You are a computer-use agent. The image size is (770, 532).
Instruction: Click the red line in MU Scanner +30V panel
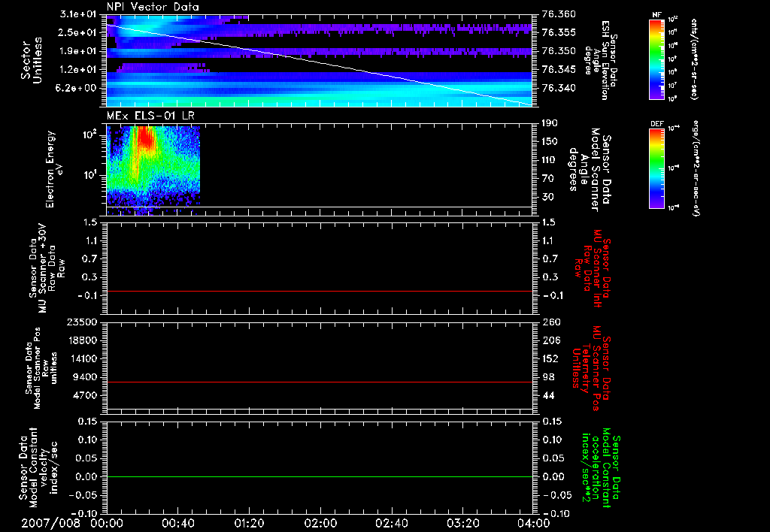coord(319,291)
